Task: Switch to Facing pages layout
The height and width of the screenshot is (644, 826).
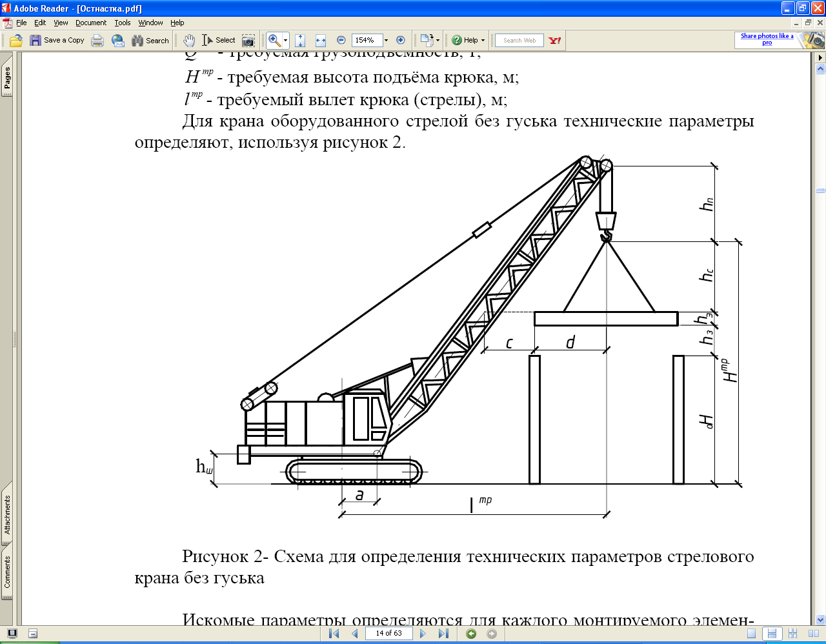Action: pos(812,634)
